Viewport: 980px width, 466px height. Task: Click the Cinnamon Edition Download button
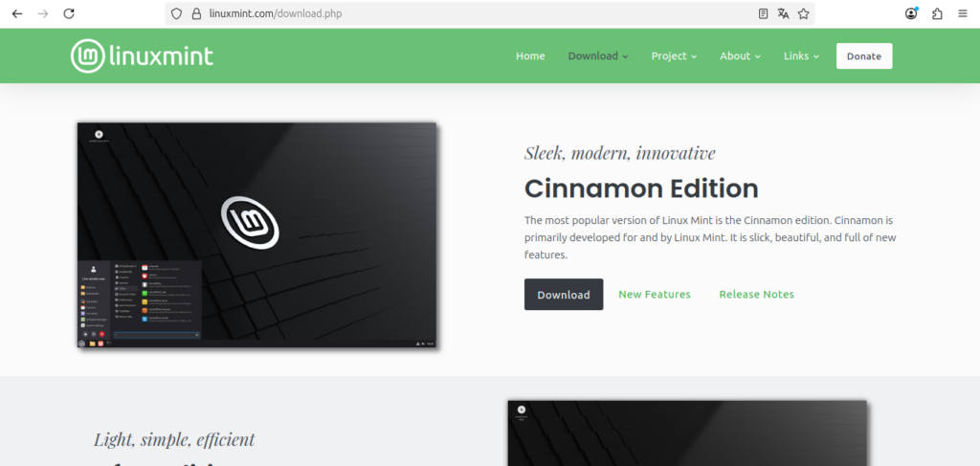click(564, 295)
